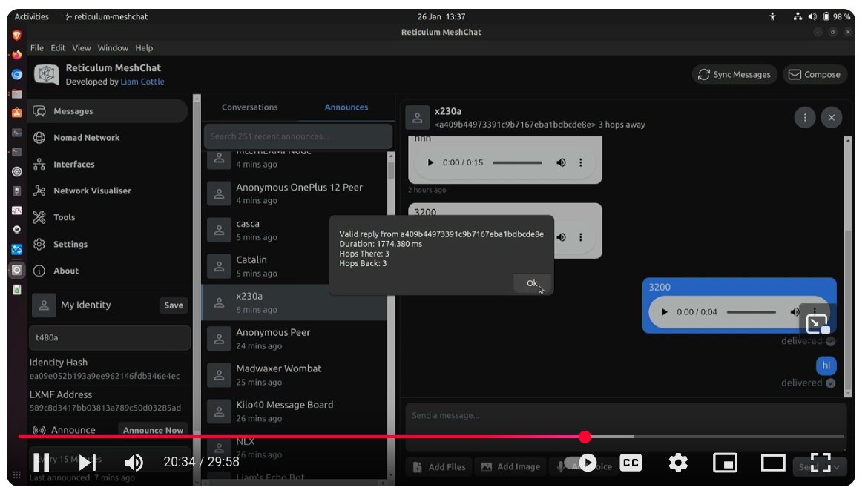868x493 pixels.
Task: Open the Liam Cottle developer link
Action: coord(142,82)
